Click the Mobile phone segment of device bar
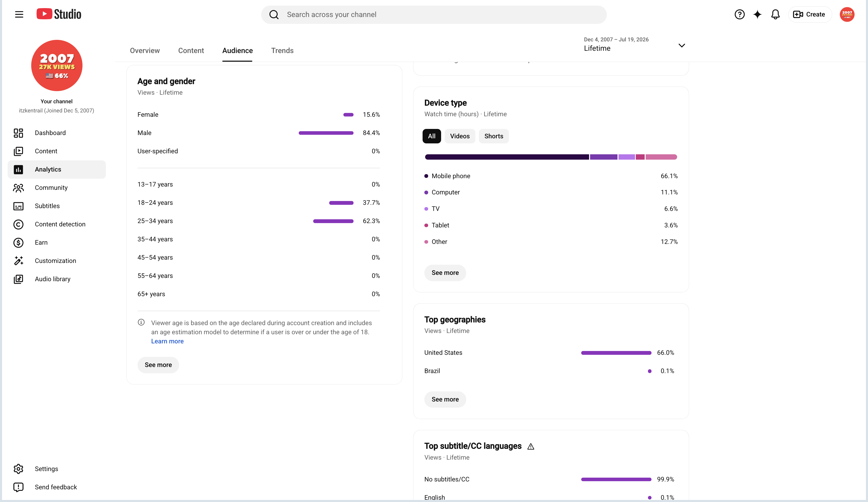The image size is (868, 502). tap(507, 157)
